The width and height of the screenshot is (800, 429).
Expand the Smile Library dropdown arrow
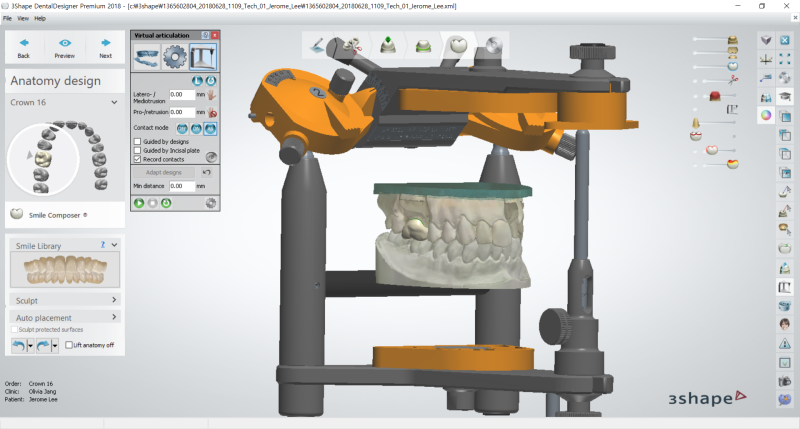114,245
